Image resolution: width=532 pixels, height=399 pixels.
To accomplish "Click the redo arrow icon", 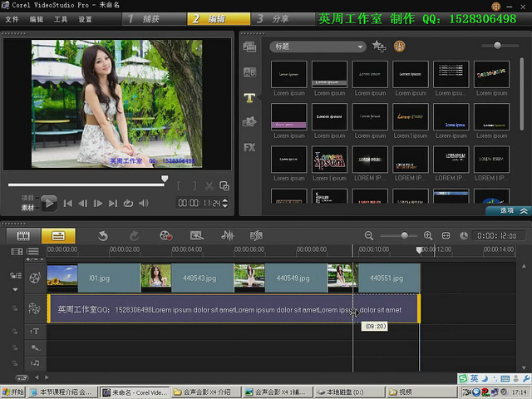I will point(135,236).
